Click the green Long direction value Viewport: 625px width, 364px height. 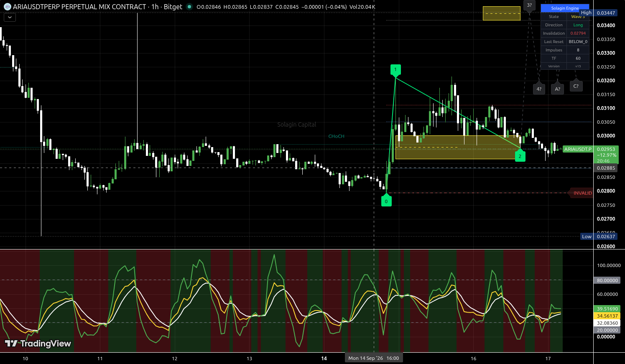click(578, 25)
